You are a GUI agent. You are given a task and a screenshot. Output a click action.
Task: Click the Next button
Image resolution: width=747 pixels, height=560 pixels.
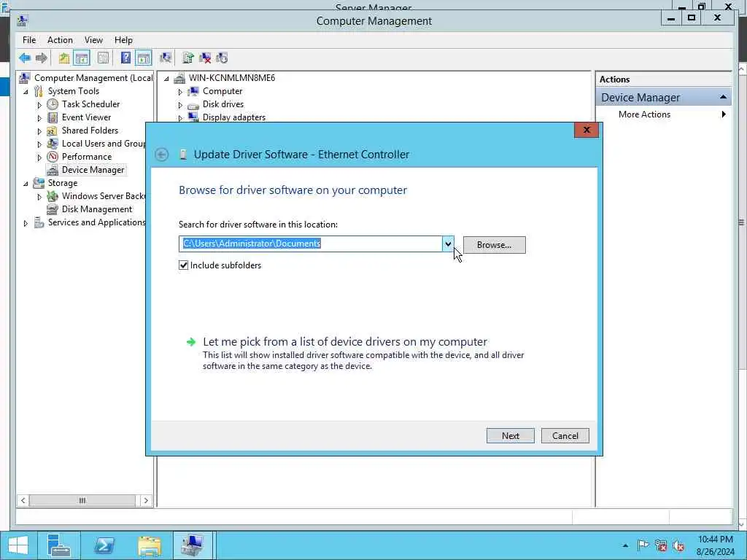(510, 436)
